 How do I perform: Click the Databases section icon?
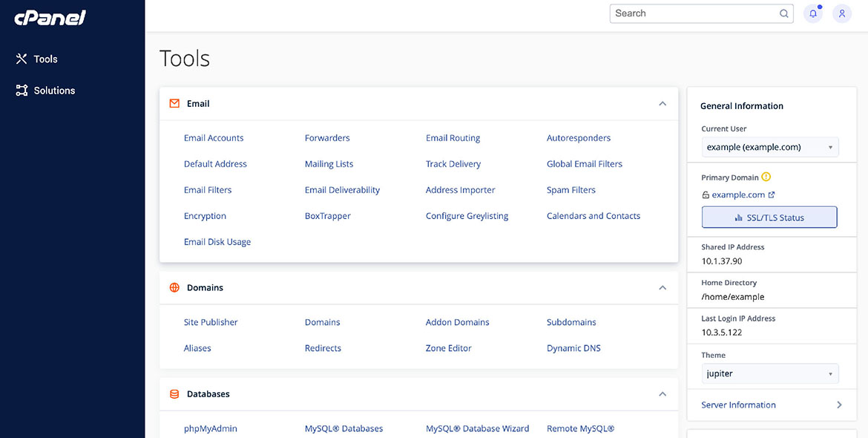pos(174,394)
